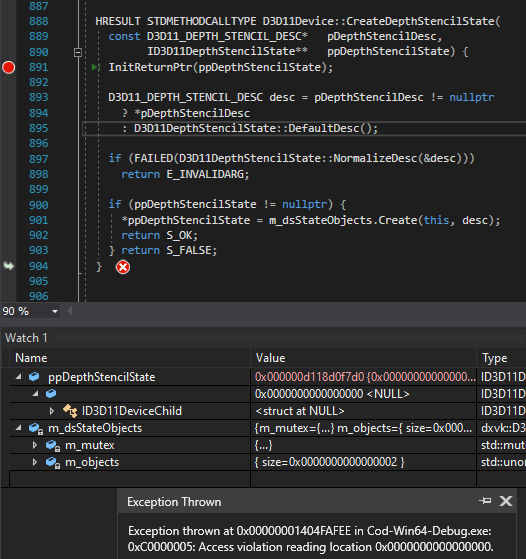The image size is (526, 559).
Task: Pin the Exception Thrown popup
Action: click(x=485, y=501)
